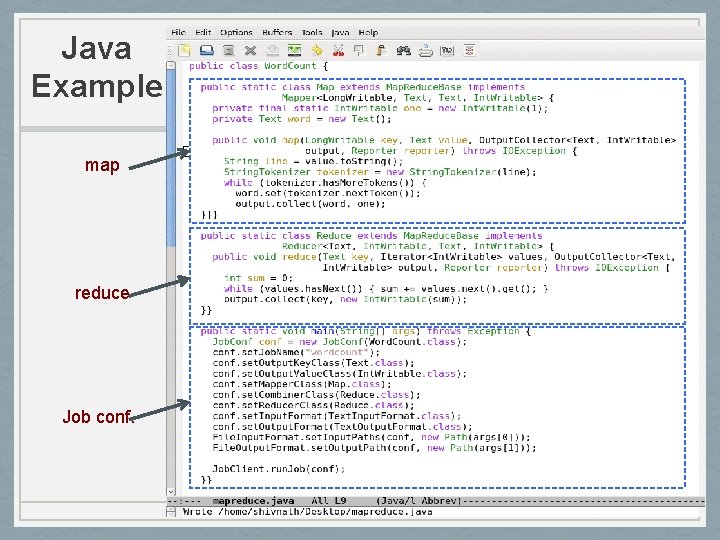Click 'All L9' position indicator in mode line
Viewport: 720px width, 540px height.
point(329,501)
